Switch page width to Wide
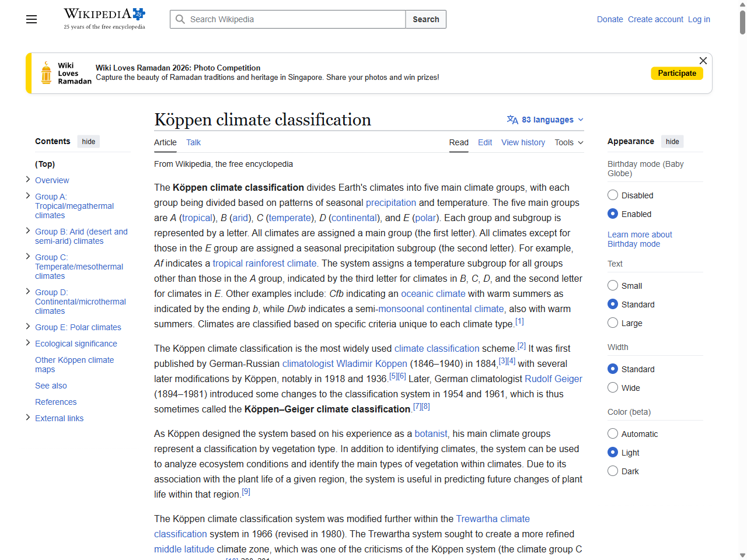747x560 pixels. pyautogui.click(x=613, y=387)
